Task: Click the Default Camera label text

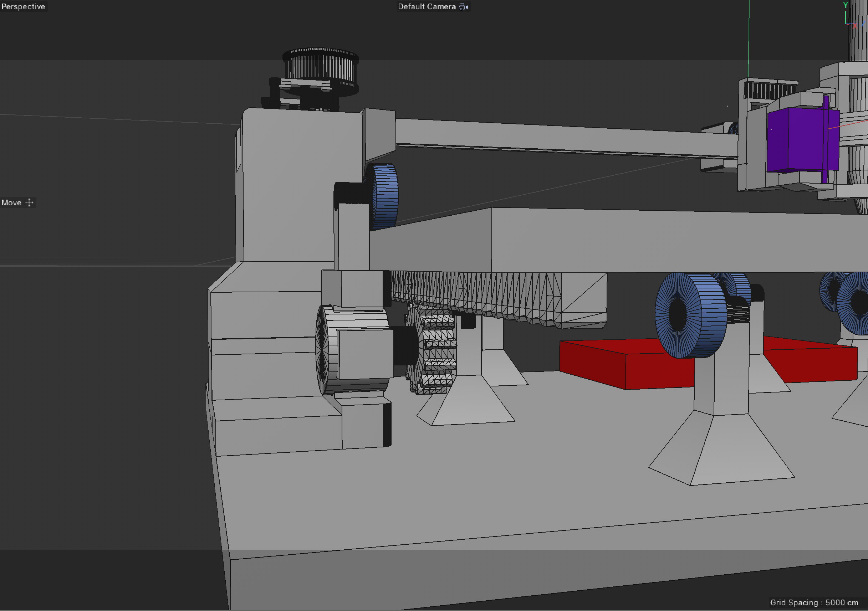Action: point(427,6)
